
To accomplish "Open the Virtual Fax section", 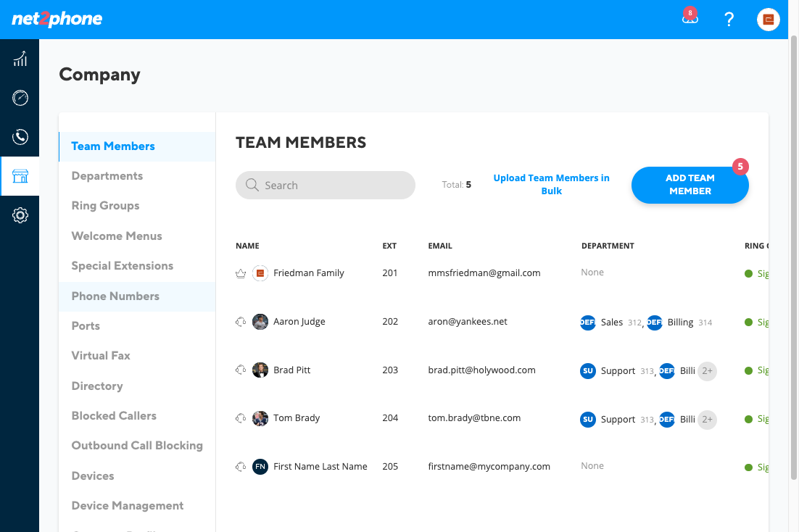I will (101, 356).
